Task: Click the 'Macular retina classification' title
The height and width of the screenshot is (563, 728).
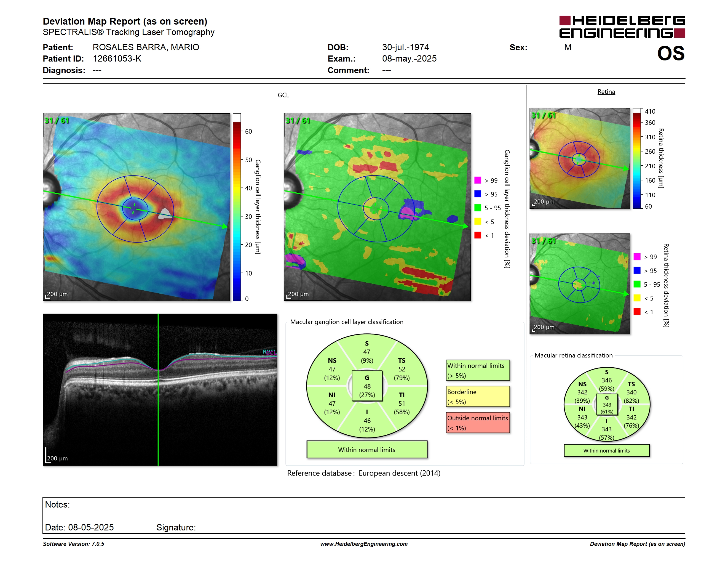Action: click(573, 355)
